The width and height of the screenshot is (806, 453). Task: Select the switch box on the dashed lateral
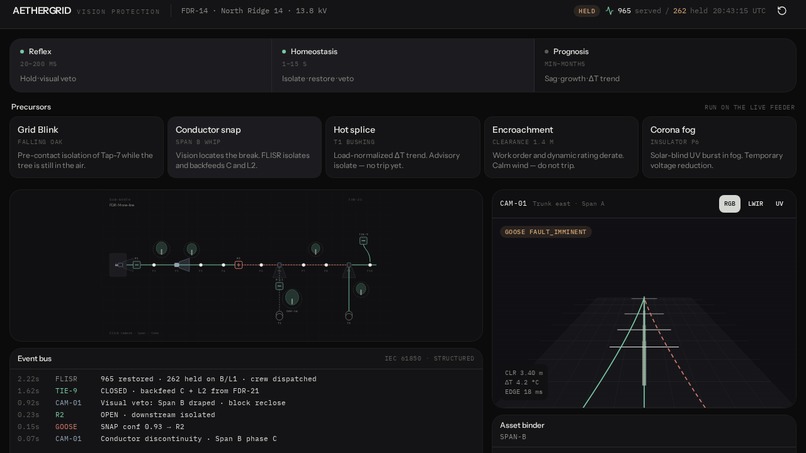coord(279,286)
